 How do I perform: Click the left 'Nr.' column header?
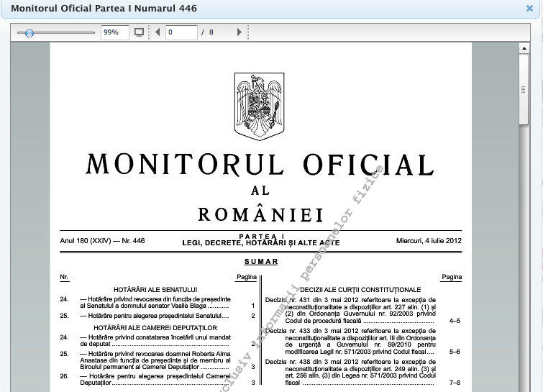click(x=64, y=277)
